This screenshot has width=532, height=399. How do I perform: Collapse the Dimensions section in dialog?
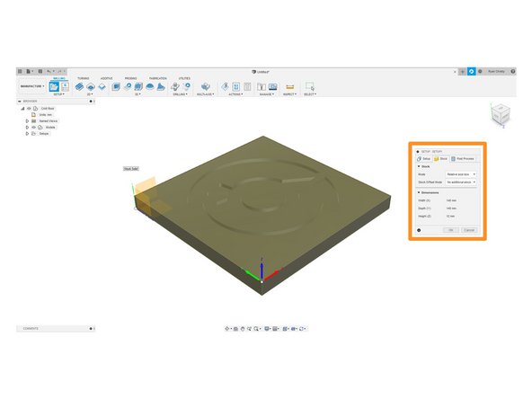tap(419, 192)
